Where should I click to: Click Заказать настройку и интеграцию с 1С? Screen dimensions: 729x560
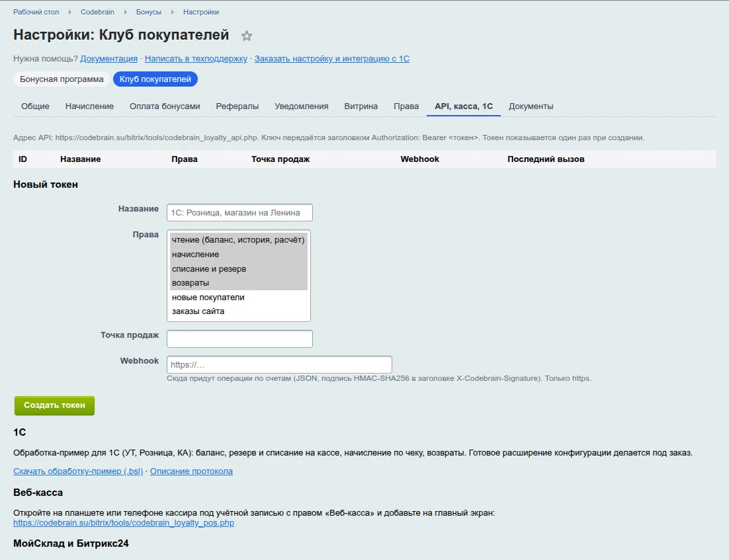pyautogui.click(x=332, y=59)
